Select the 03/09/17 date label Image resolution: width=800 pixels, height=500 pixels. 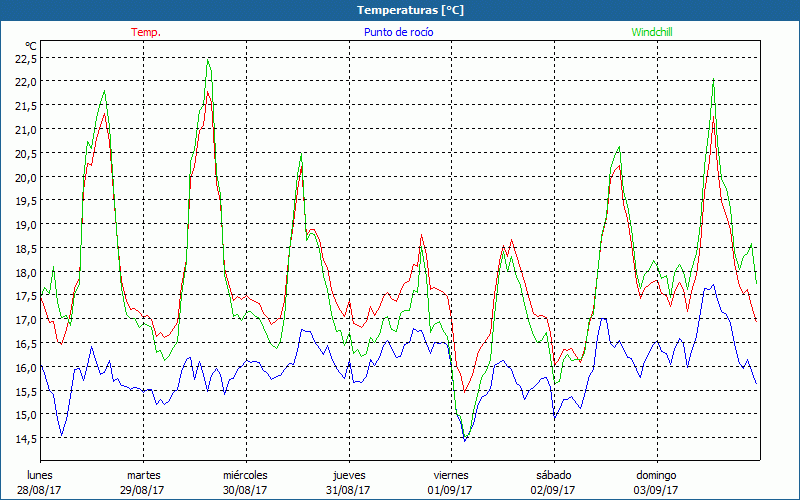(x=656, y=490)
